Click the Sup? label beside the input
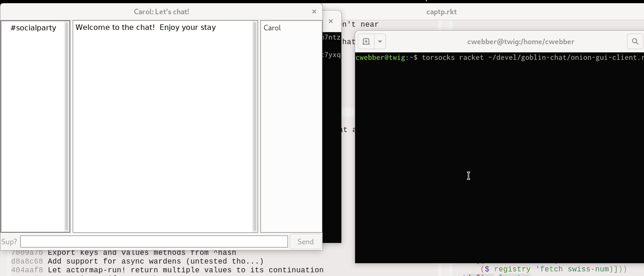The image size is (644, 276). coord(9,241)
